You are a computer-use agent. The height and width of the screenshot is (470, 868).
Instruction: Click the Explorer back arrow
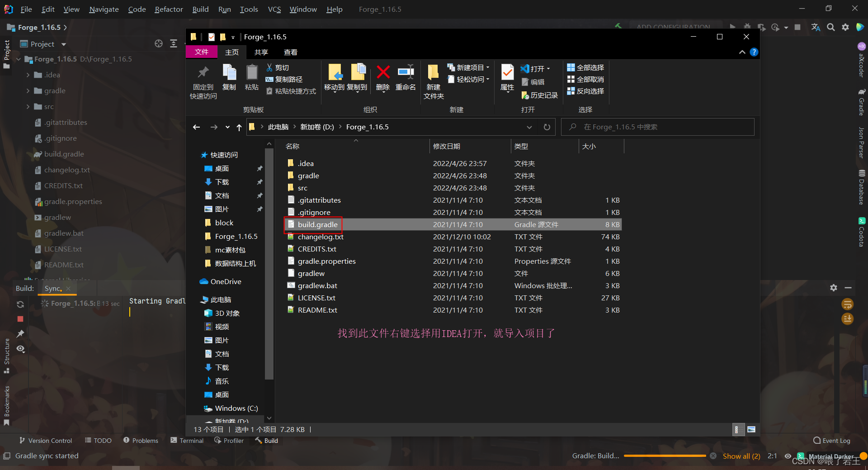pyautogui.click(x=196, y=127)
